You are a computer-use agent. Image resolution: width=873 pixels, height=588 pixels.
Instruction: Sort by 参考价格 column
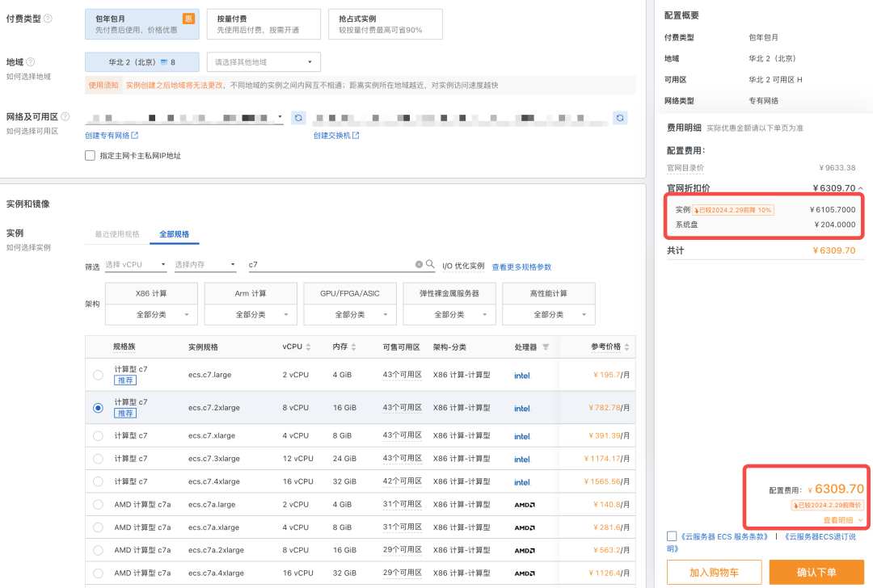[627, 347]
